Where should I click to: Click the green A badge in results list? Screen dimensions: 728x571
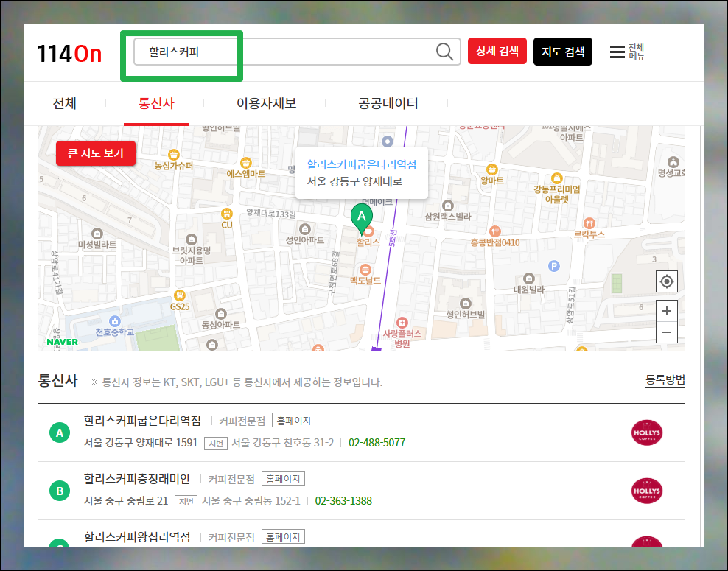point(60,432)
